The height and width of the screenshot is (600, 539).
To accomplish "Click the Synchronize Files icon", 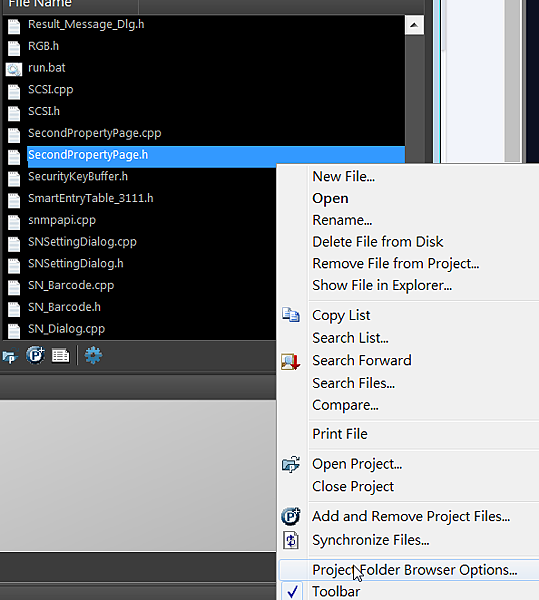I will 291,540.
